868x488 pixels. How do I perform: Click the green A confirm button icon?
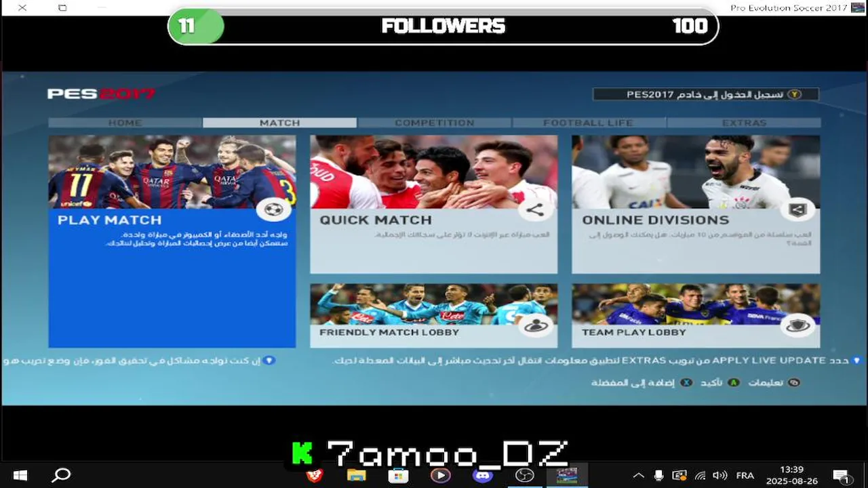click(733, 383)
